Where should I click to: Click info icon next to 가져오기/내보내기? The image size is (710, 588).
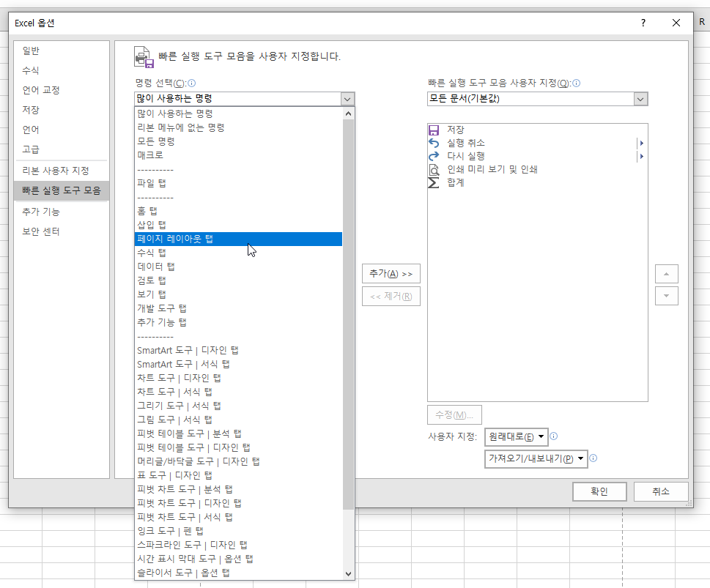593,458
